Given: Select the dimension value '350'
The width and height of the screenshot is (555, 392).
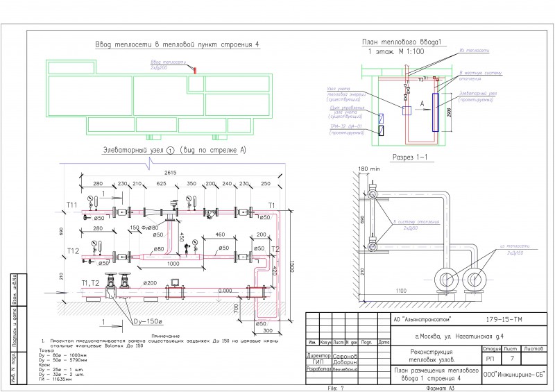Looking at the screenshot, I should (191, 183).
